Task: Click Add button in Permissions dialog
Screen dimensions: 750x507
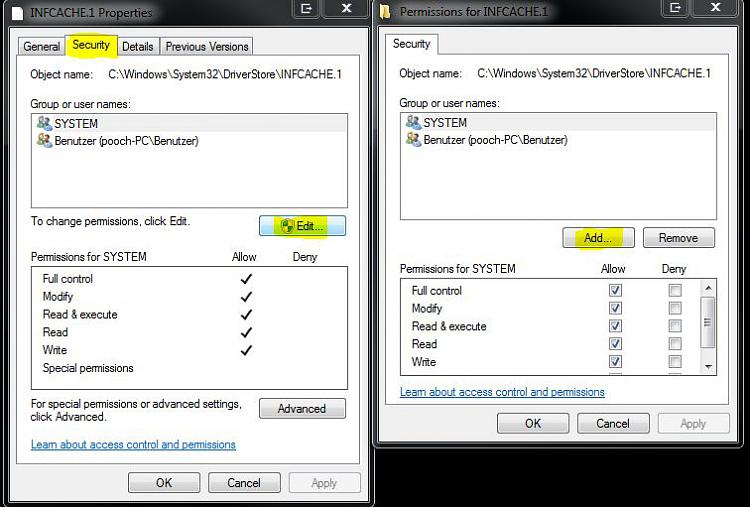Action: (x=598, y=238)
